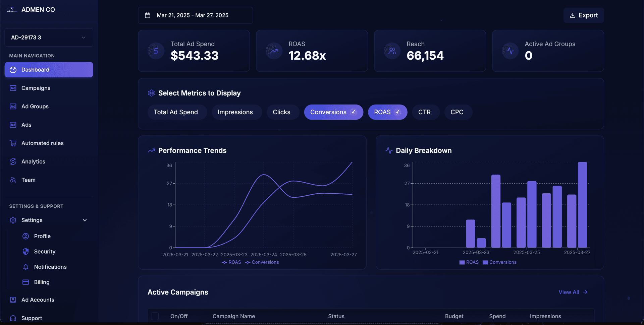This screenshot has height=325, width=644.
Task: Open the AD-29173 3 account dropdown
Action: (49, 37)
